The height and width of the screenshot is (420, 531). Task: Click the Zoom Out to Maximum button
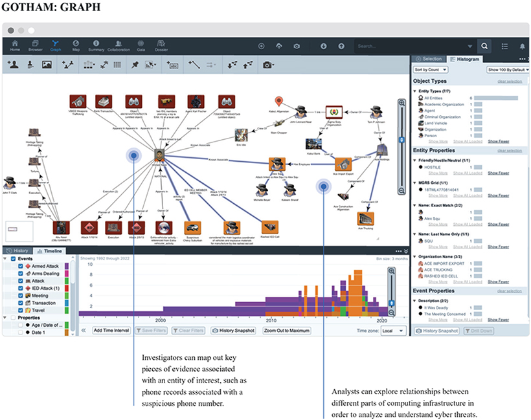tap(286, 330)
